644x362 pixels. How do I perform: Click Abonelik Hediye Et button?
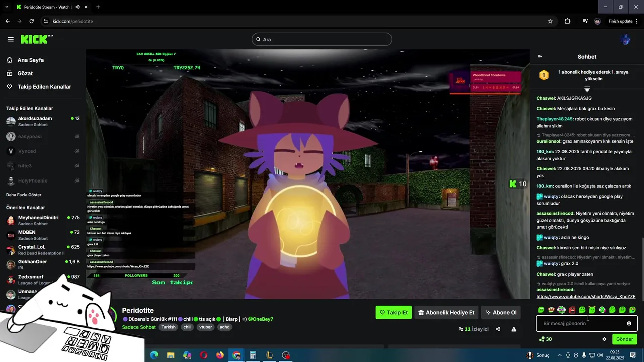tap(446, 312)
